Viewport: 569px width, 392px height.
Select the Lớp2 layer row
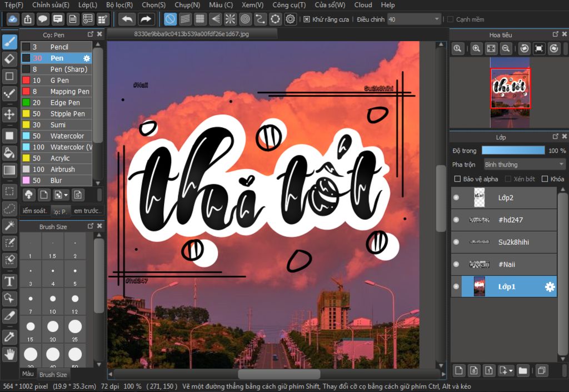click(503, 198)
